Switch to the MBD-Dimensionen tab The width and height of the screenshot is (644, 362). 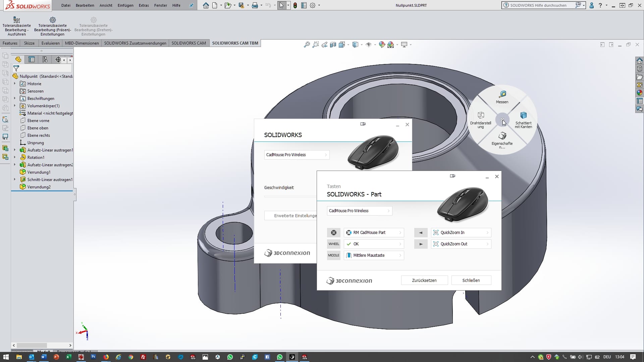point(82,43)
